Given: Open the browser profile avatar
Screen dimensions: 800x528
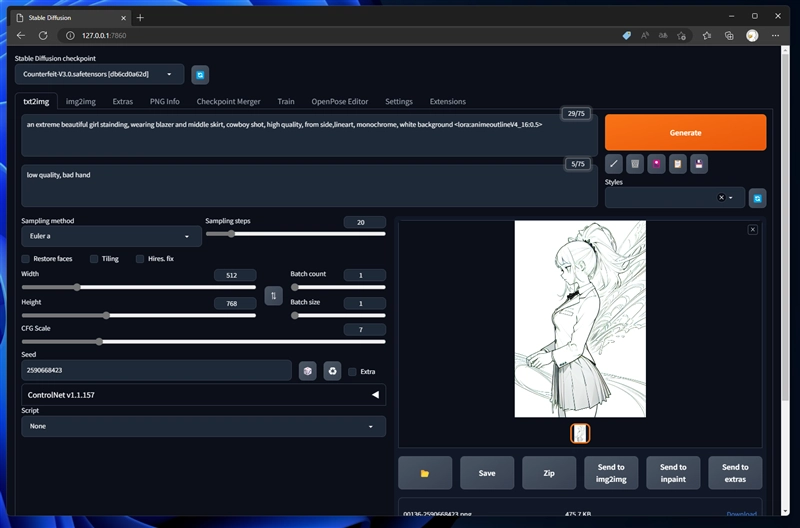Looking at the screenshot, I should click(752, 35).
